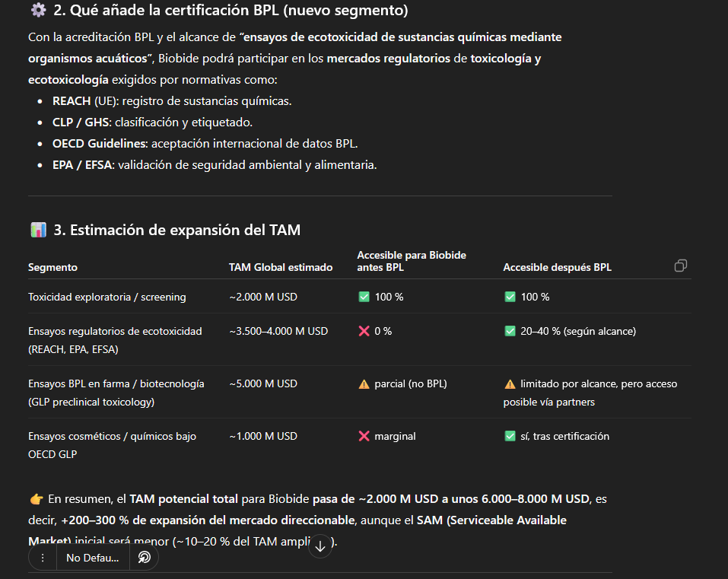Expand the "No Defau..." dropdown
728x579 pixels.
92,558
